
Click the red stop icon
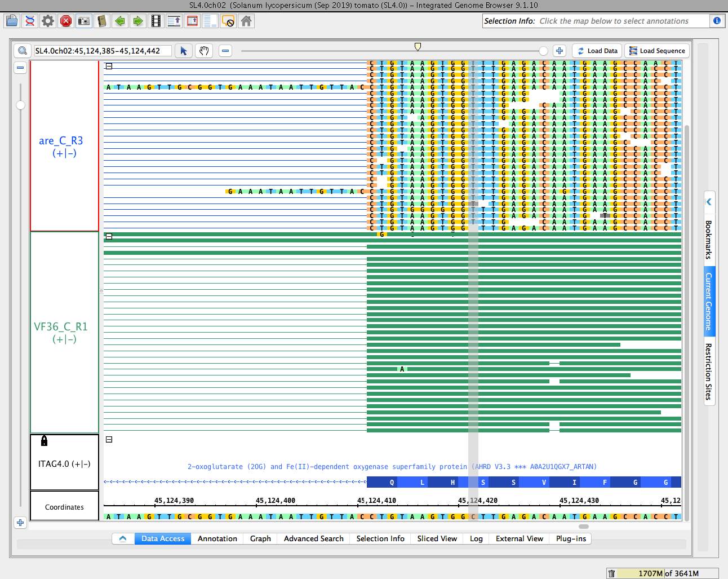[x=66, y=21]
